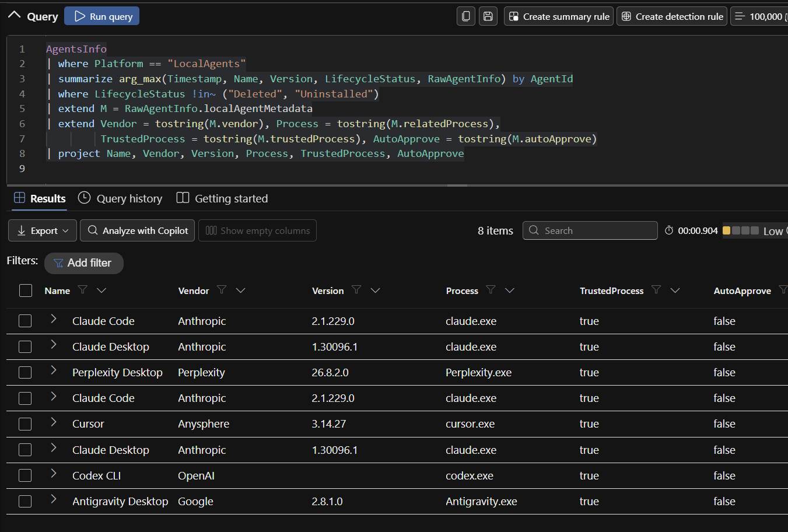Open the TrustedProcess column options chevron
Screen dimensions: 788x532
tap(675, 290)
